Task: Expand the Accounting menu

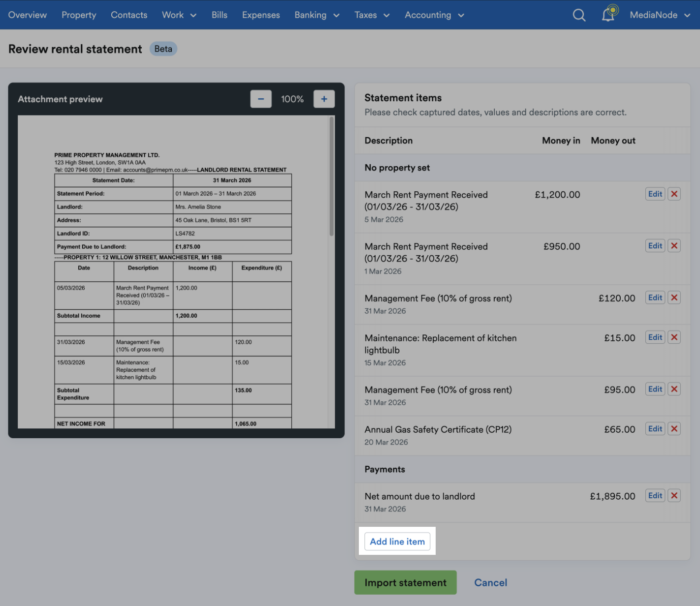Action: pos(435,15)
